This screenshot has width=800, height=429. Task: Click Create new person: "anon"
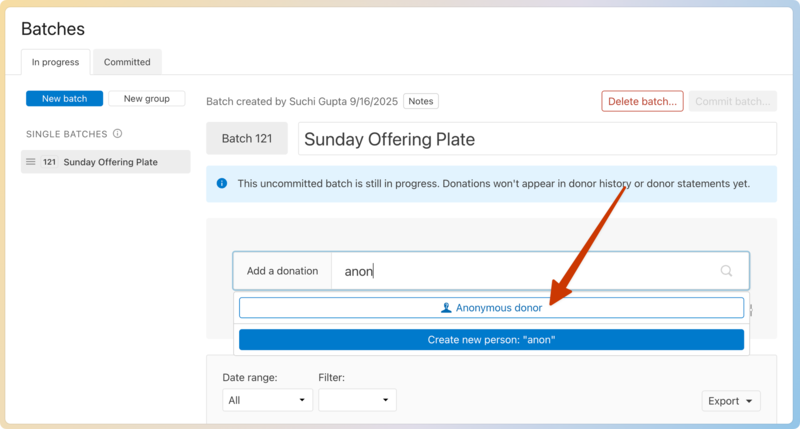pos(491,340)
